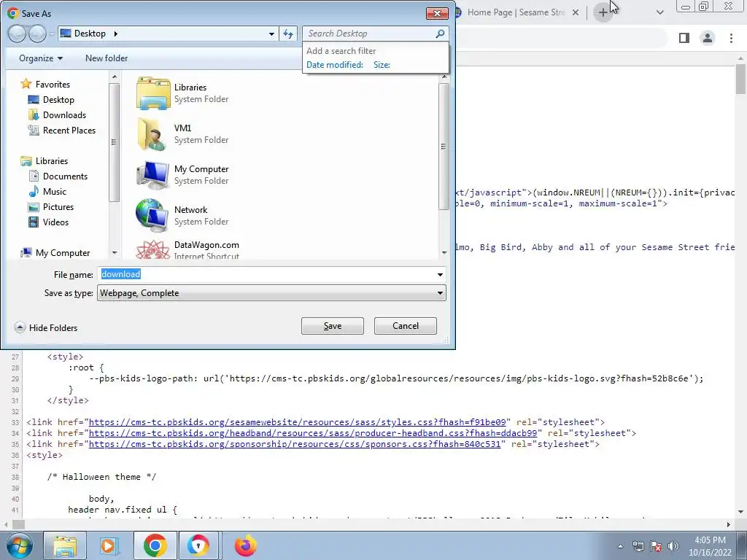This screenshot has width=747, height=560.
Task: Click the search magnifier icon in Search Desktop
Action: point(440,34)
